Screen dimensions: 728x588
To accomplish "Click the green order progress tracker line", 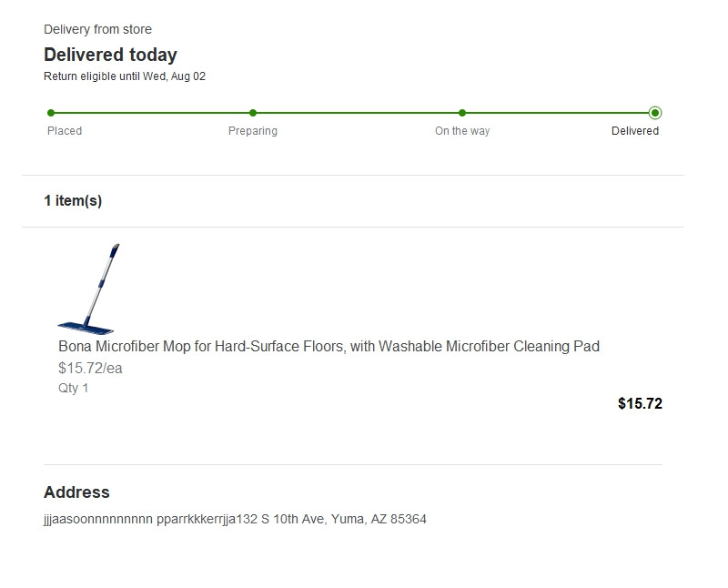I will pos(353,113).
